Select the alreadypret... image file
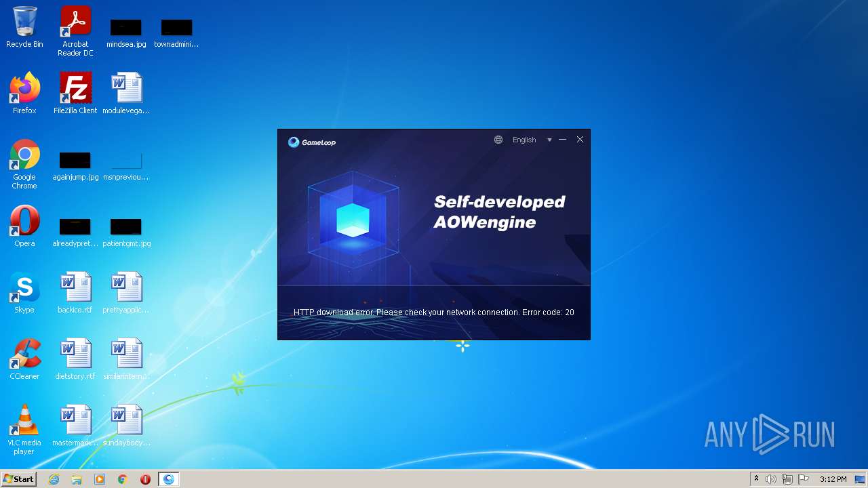This screenshot has height=488, width=868. [75, 232]
